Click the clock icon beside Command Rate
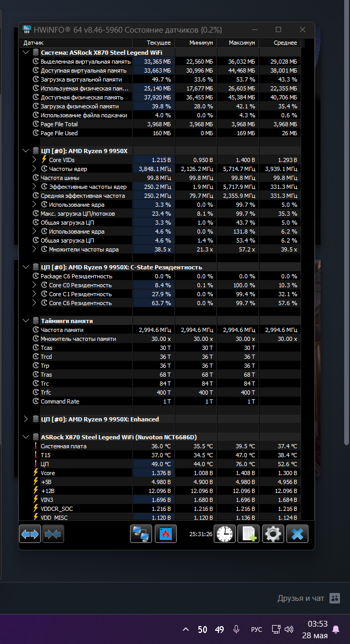 tap(36, 401)
